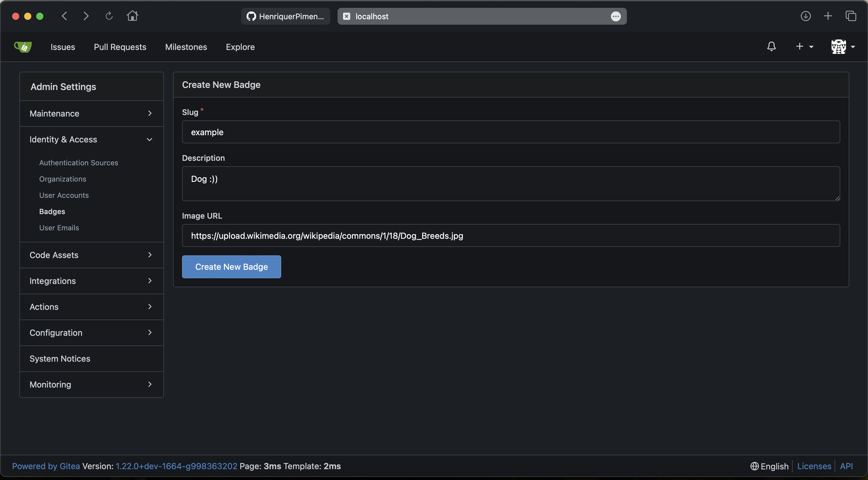Open System Notices in sidebar
This screenshot has width=868, height=480.
tap(92, 358)
